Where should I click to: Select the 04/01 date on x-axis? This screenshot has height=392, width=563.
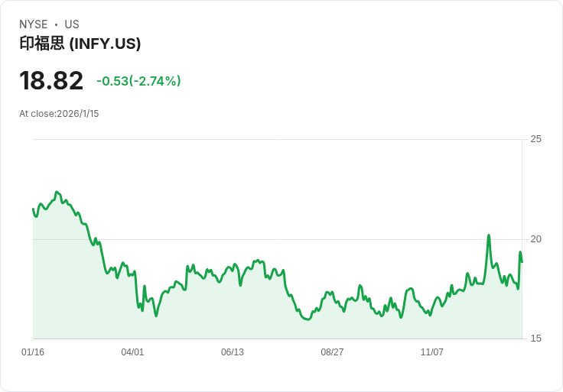(132, 352)
